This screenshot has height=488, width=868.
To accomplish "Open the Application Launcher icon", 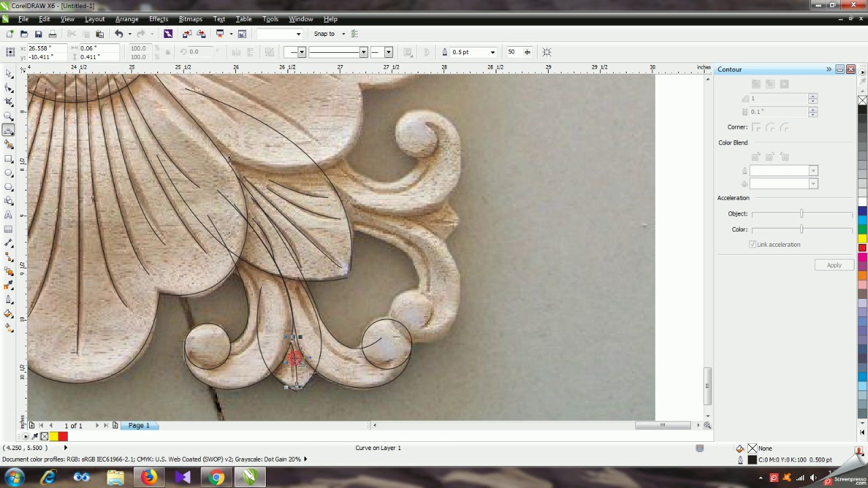I will [220, 34].
